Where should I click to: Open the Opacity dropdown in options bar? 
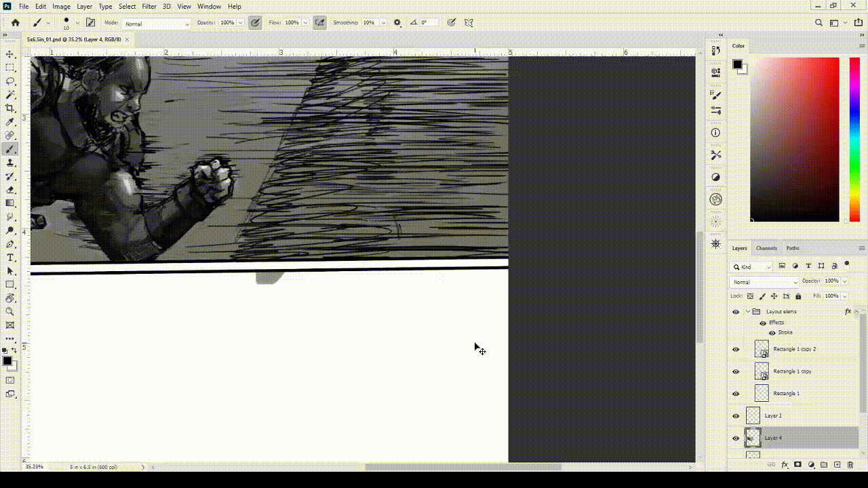pos(241,22)
